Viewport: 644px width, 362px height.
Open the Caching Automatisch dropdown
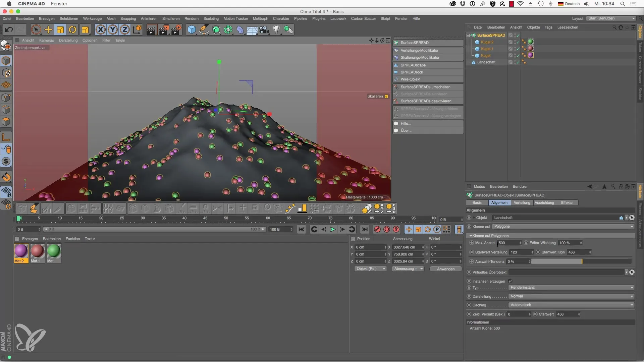(572, 305)
